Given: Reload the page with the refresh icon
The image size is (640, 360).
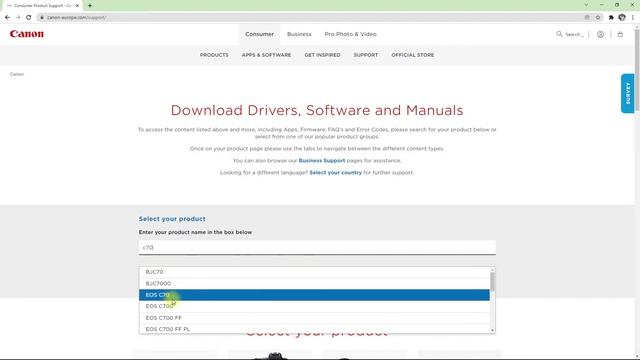Looking at the screenshot, I should 29,17.
